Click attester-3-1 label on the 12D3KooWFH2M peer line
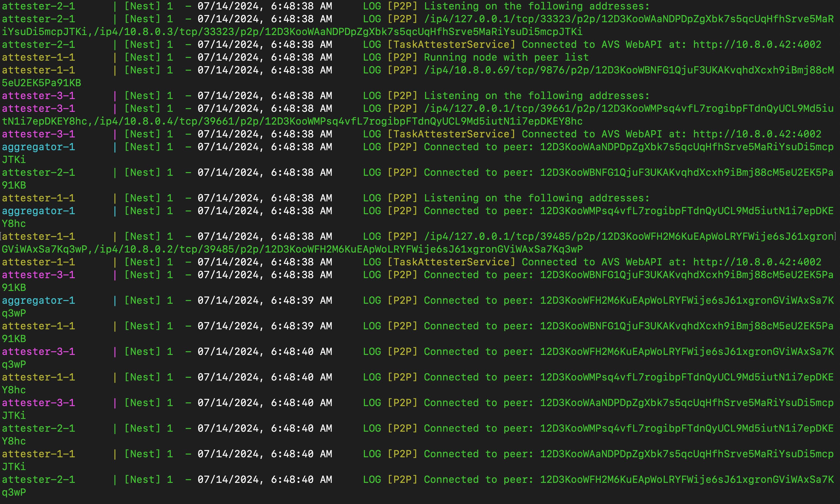The width and height of the screenshot is (840, 504). coord(38,352)
